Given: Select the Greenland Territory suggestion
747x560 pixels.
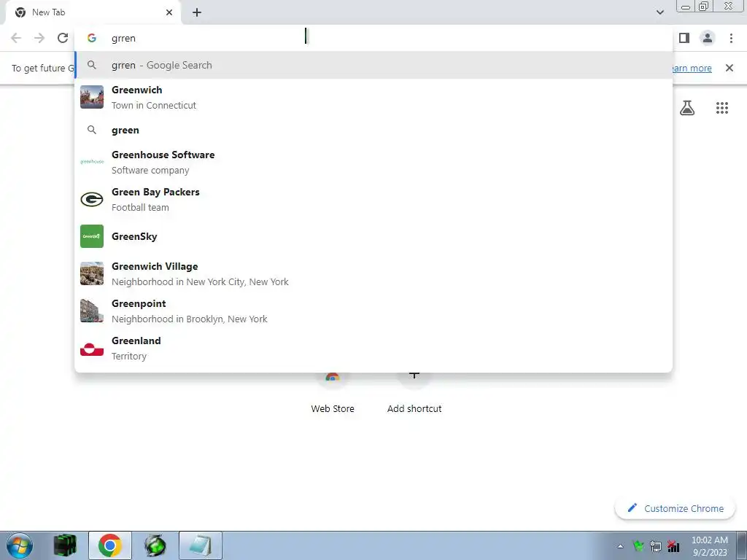Looking at the screenshot, I should [x=374, y=348].
